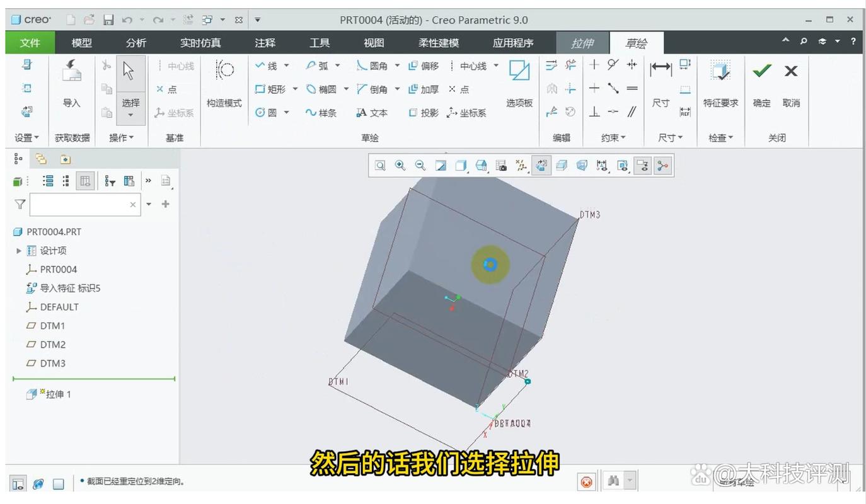Click the Sketch View orientation icon
This screenshot has height=504, width=866.
541,166
